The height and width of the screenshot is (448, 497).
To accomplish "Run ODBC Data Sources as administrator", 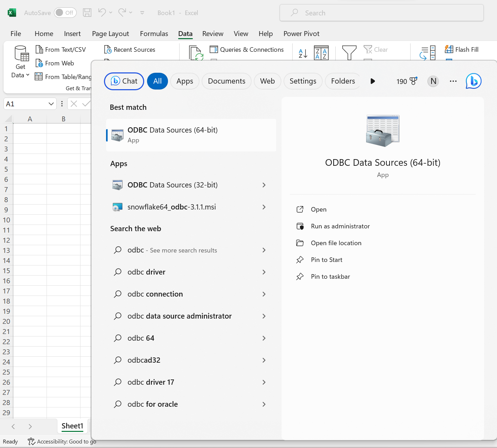I will [x=340, y=226].
